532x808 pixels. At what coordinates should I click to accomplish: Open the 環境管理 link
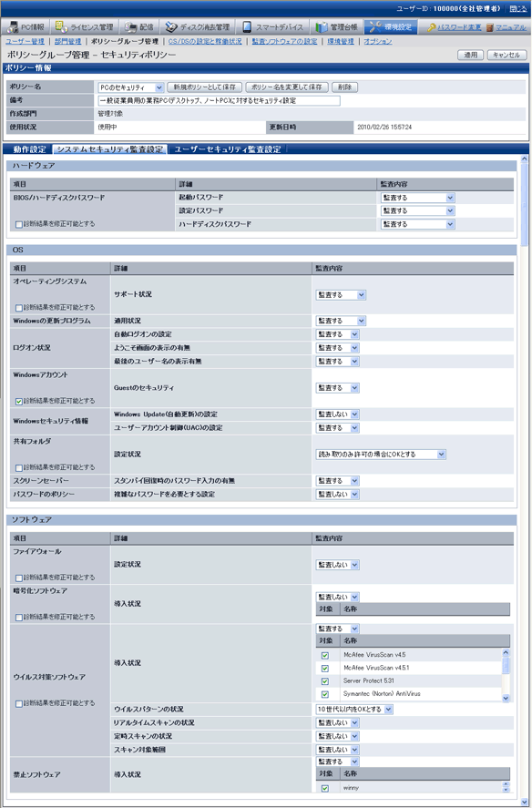pyautogui.click(x=341, y=41)
